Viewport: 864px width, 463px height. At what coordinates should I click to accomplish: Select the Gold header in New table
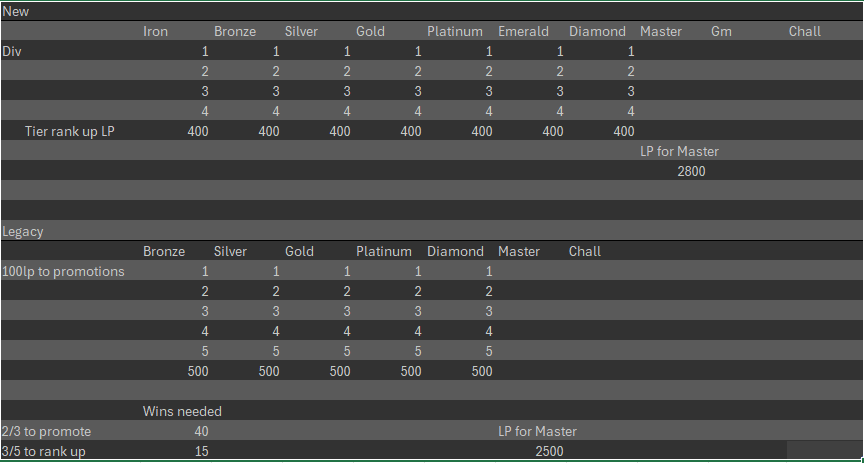[x=370, y=31]
